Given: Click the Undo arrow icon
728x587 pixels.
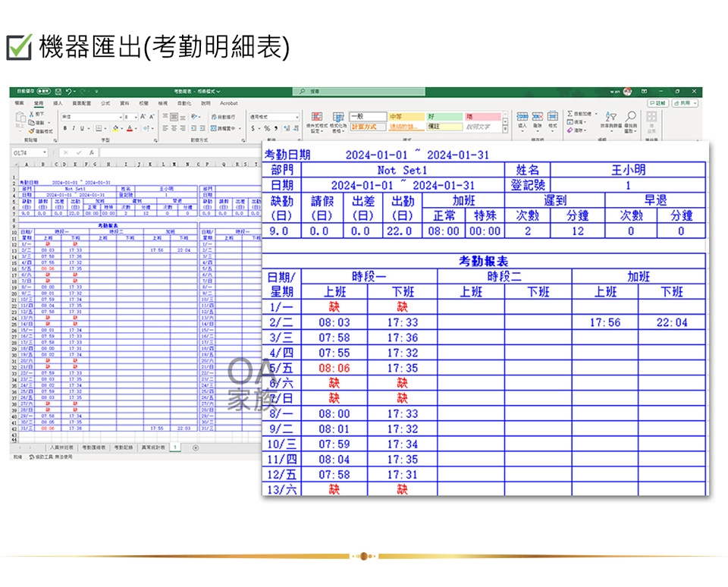Looking at the screenshot, I should tap(69, 92).
